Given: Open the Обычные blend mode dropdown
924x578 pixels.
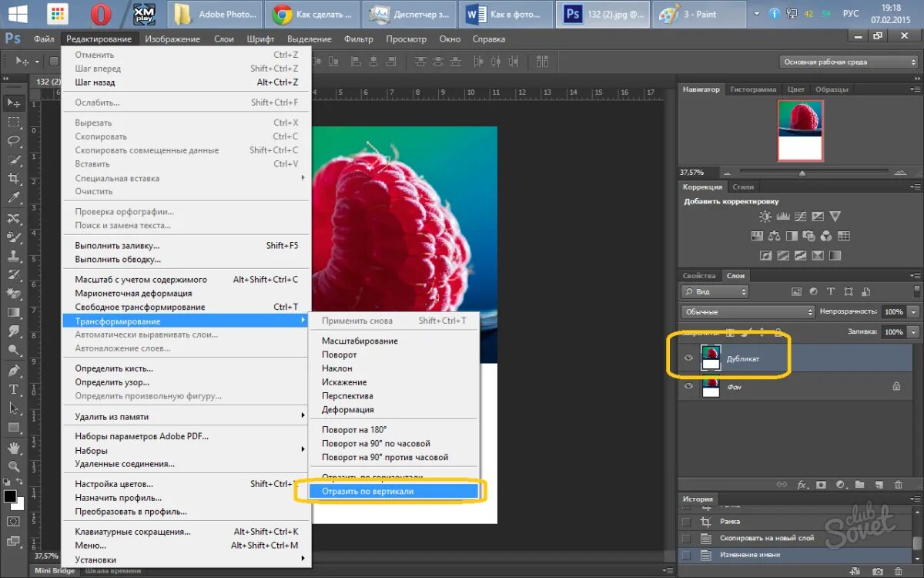Looking at the screenshot, I should tap(748, 312).
